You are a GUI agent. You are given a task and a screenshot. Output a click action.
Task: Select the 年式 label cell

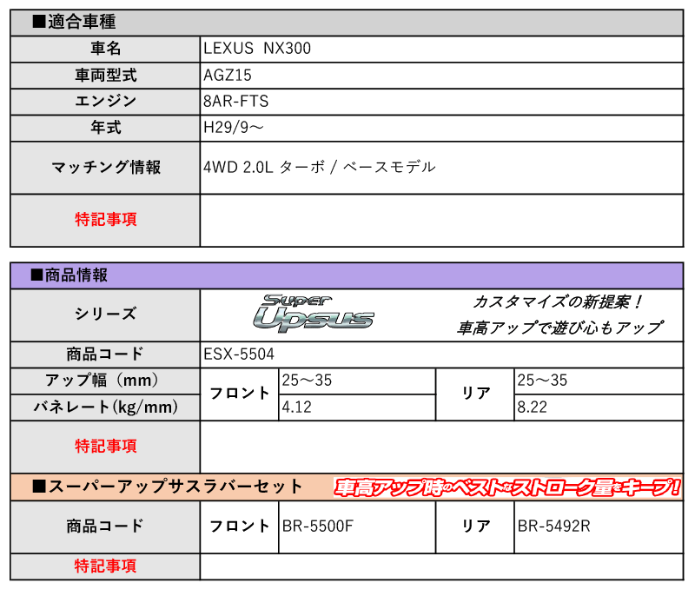click(x=105, y=128)
